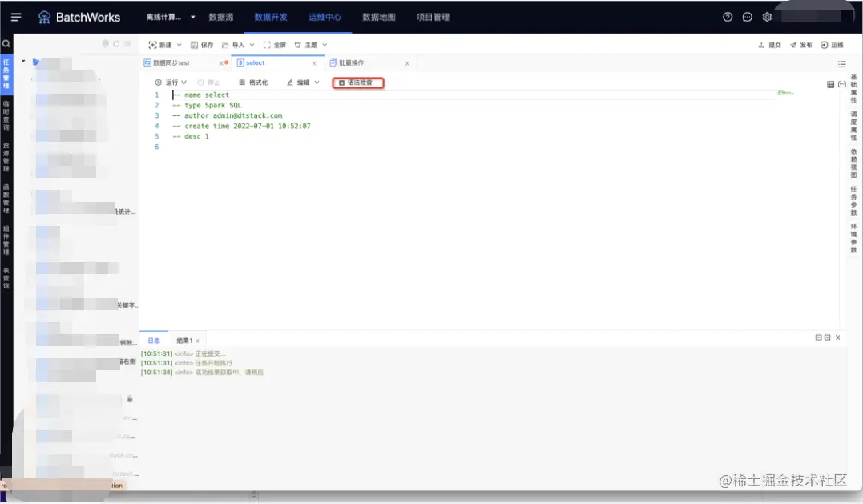Open 运维中心 in top navigation

coord(325,17)
